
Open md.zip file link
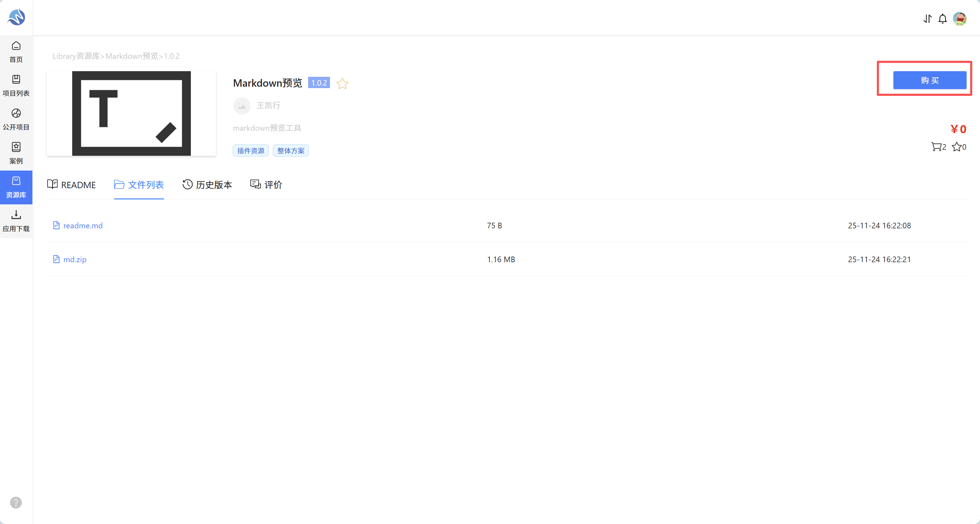click(x=75, y=259)
